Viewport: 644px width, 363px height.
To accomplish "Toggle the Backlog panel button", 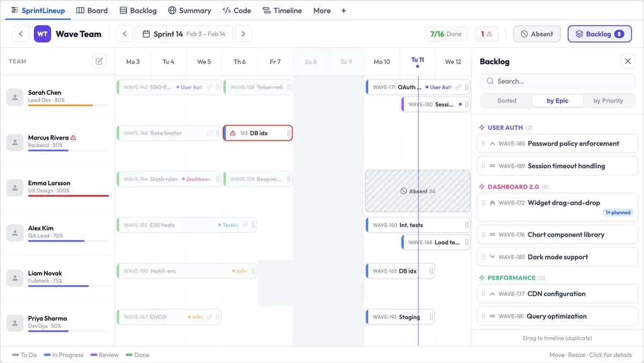I will click(599, 34).
